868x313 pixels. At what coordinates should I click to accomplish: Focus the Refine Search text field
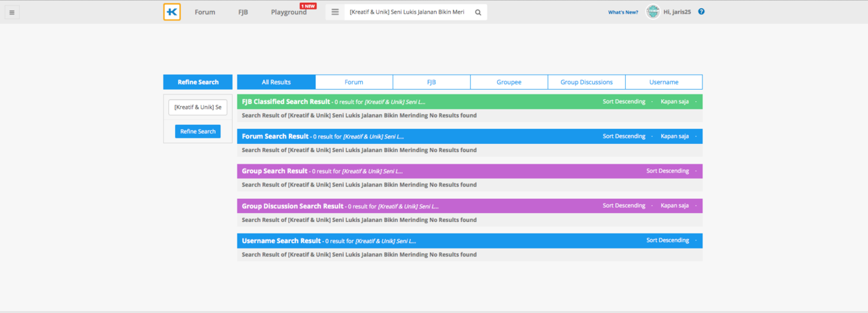pos(198,107)
